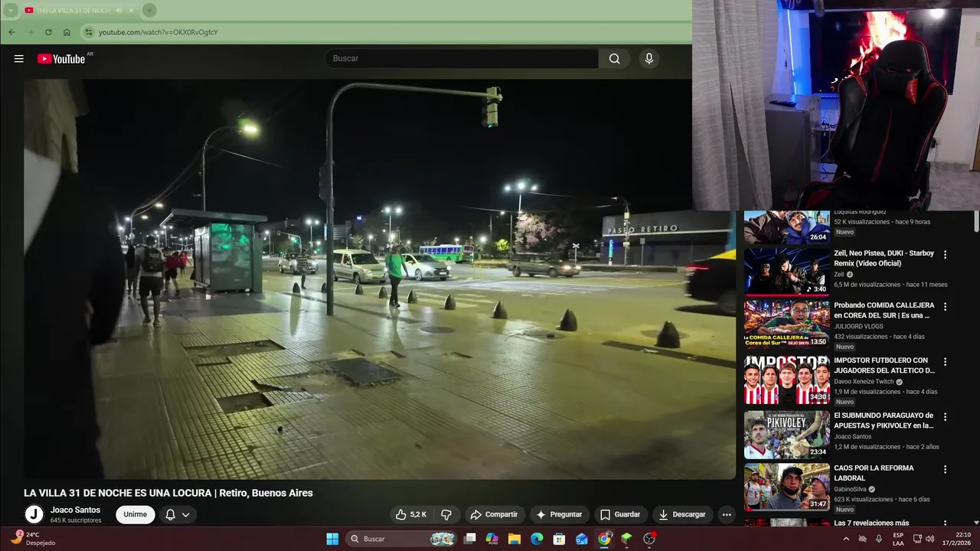Click 'JULIOGRD VLOGS' channel name
This screenshot has height=551, width=980.
point(858,326)
